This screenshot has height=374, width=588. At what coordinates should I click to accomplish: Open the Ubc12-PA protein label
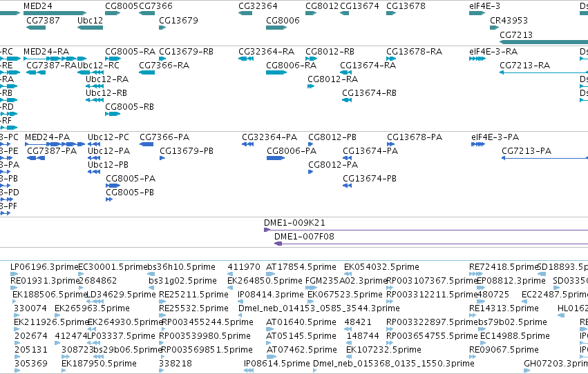point(108,151)
